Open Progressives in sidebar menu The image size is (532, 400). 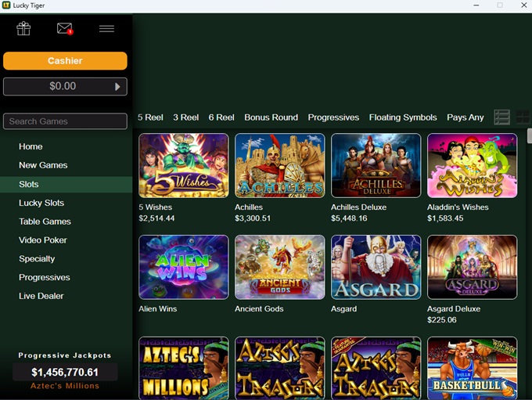click(45, 277)
